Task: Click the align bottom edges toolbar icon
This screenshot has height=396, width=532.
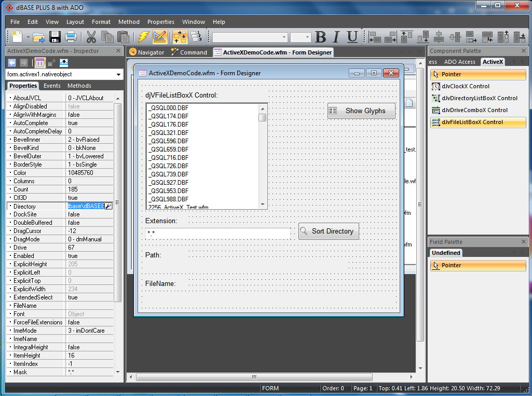Action: tap(423, 37)
